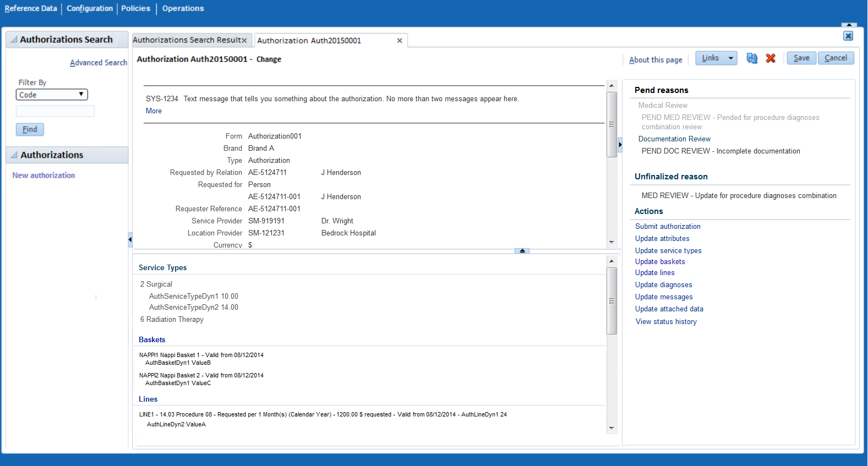Viewport: 868px width, 466px height.
Task: Click the View status history action
Action: point(666,322)
